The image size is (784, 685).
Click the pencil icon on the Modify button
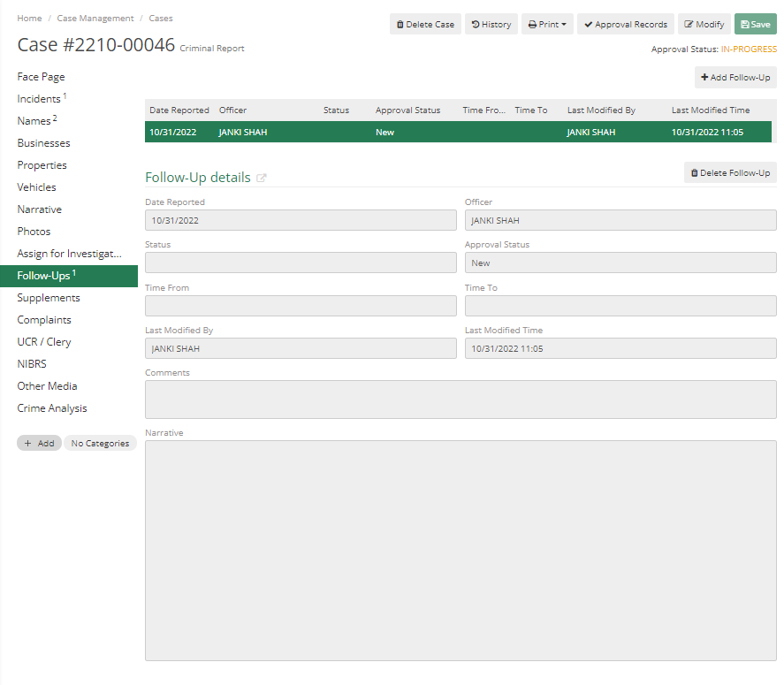pyautogui.click(x=688, y=24)
